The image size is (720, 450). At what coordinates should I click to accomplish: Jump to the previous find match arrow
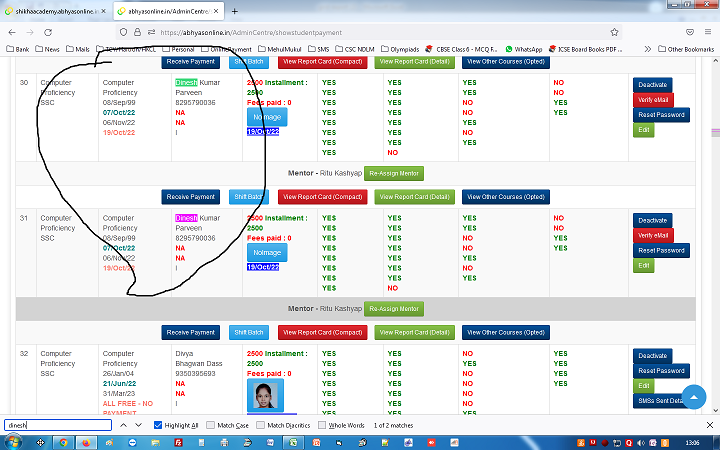(x=124, y=425)
